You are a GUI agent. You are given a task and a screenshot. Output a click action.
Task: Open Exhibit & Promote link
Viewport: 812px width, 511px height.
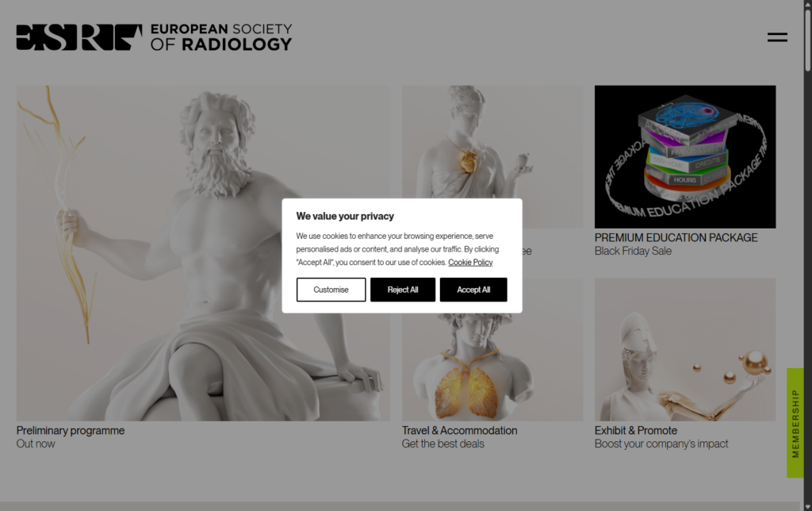coord(636,431)
